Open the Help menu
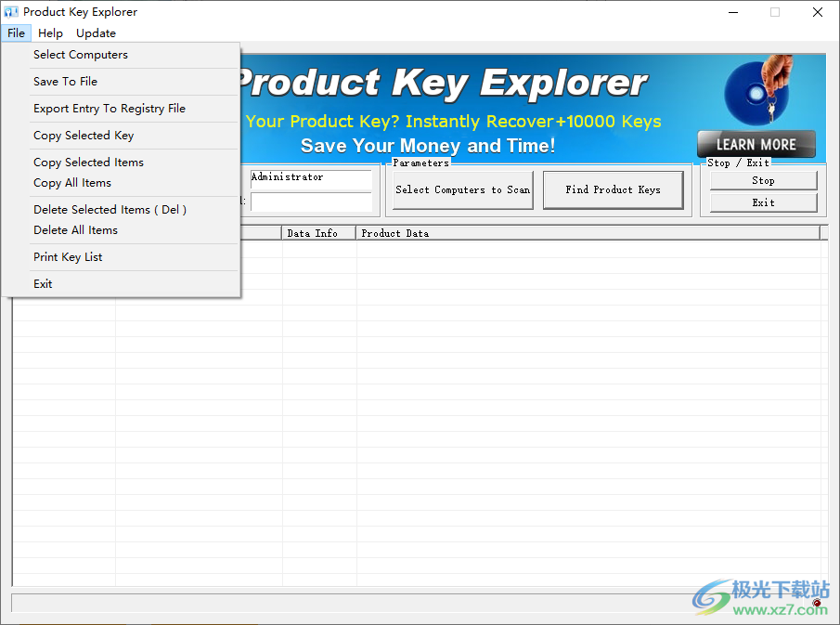The width and height of the screenshot is (840, 625). pyautogui.click(x=50, y=33)
